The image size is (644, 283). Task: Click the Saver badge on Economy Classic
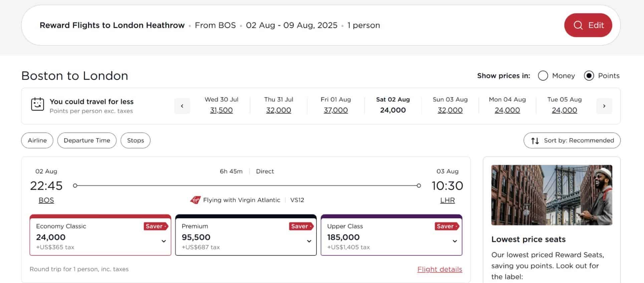[x=155, y=226]
